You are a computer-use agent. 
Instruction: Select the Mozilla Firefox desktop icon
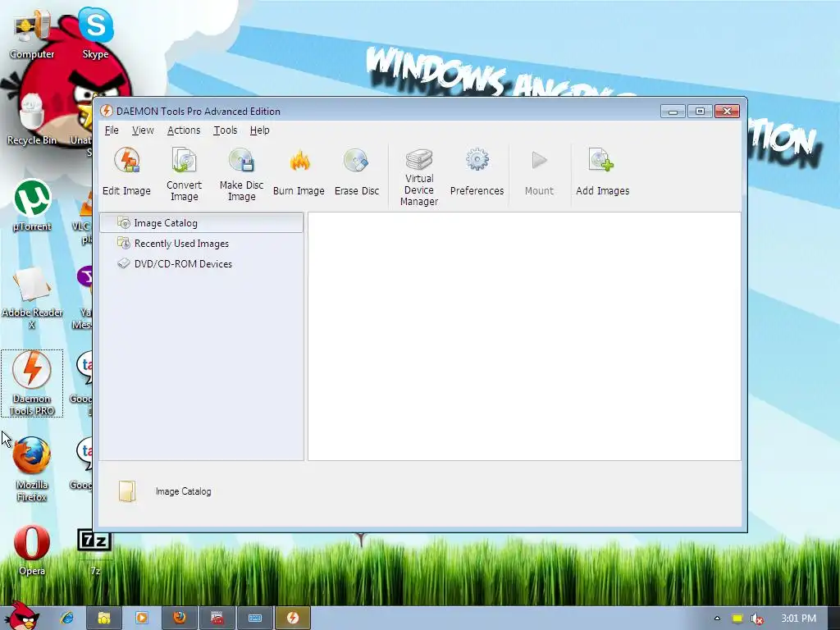pos(32,470)
